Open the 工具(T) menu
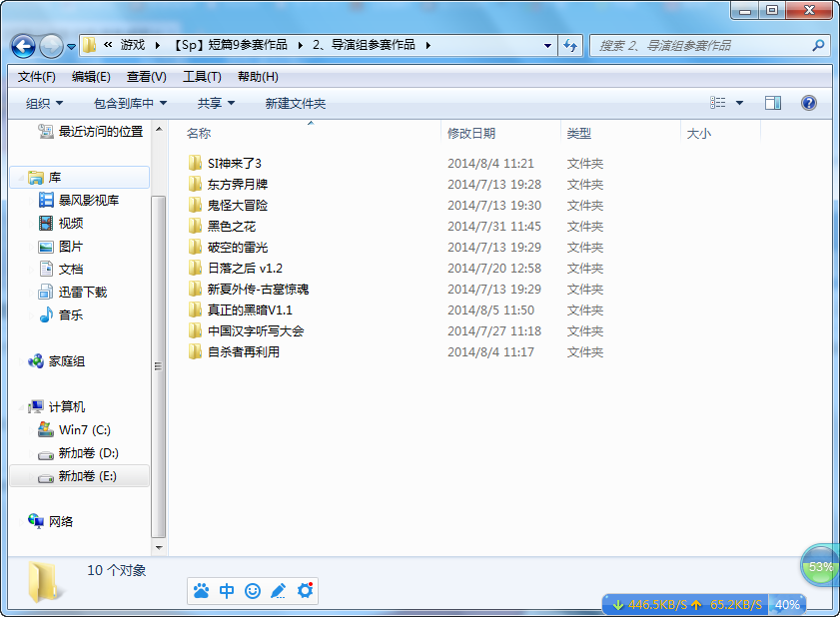Screen dimensions: 840x617 (202, 77)
